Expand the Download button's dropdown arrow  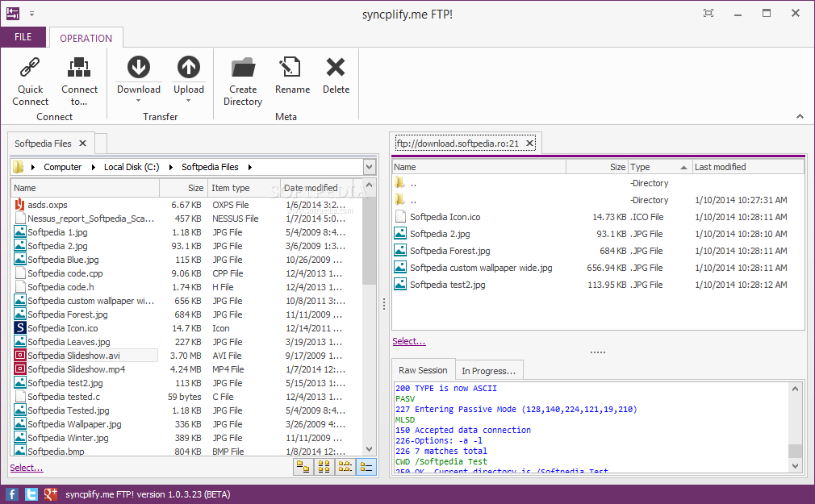tap(138, 101)
